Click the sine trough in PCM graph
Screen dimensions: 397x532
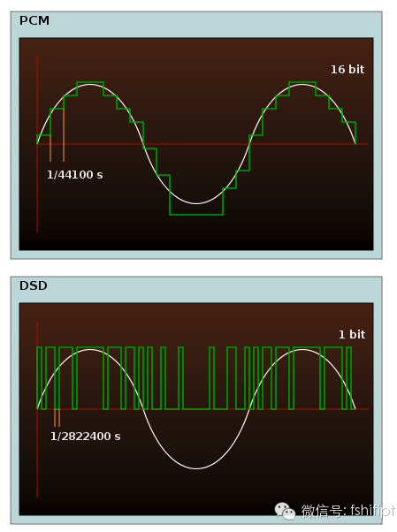pos(196,203)
